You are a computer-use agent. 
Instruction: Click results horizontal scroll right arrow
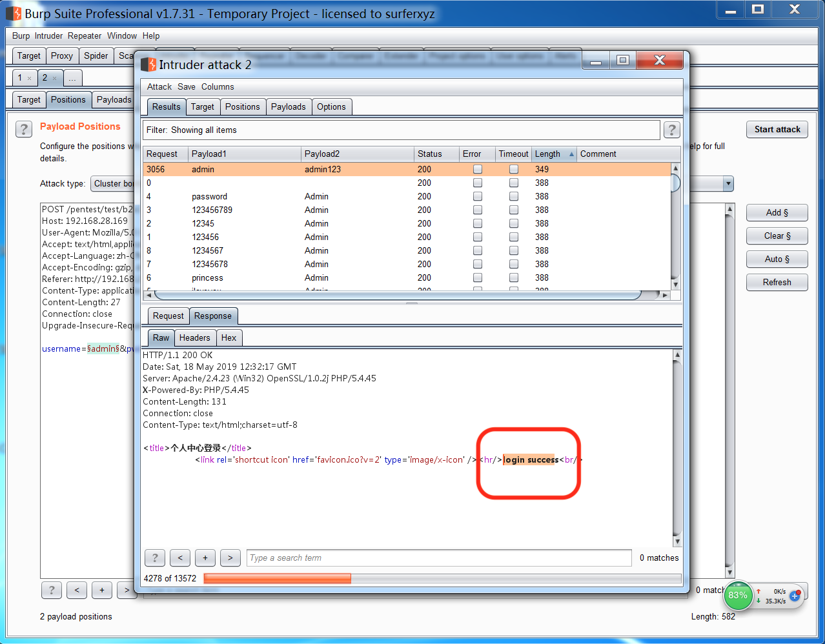(666, 295)
